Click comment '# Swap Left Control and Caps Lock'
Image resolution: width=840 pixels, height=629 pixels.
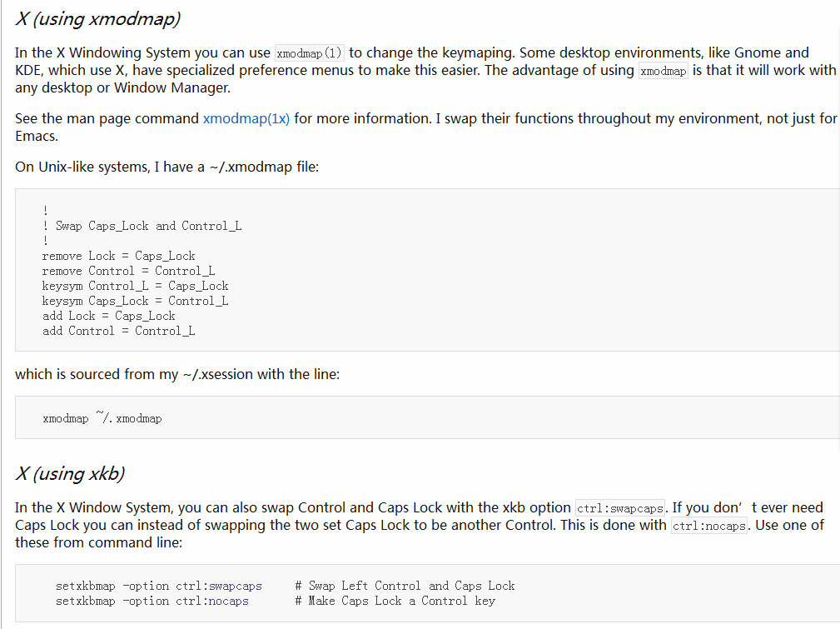click(x=405, y=587)
